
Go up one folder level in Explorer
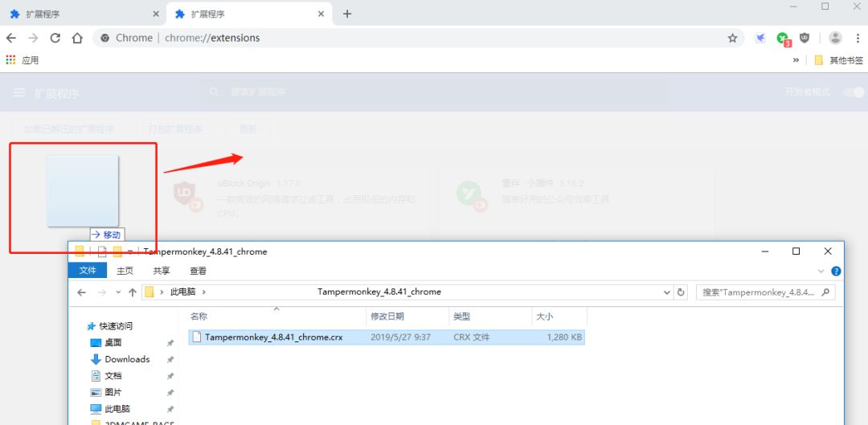133,292
